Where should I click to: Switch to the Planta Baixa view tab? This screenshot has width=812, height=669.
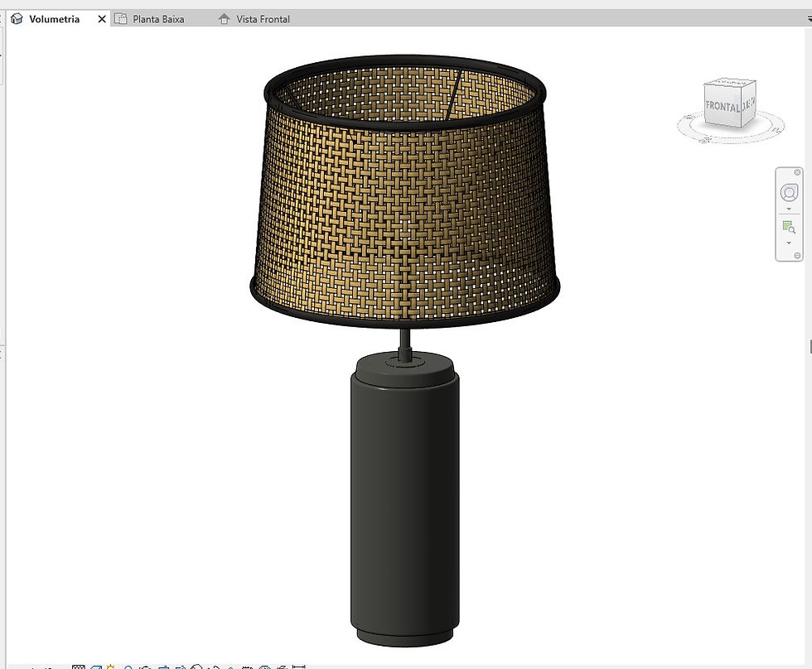tap(158, 19)
